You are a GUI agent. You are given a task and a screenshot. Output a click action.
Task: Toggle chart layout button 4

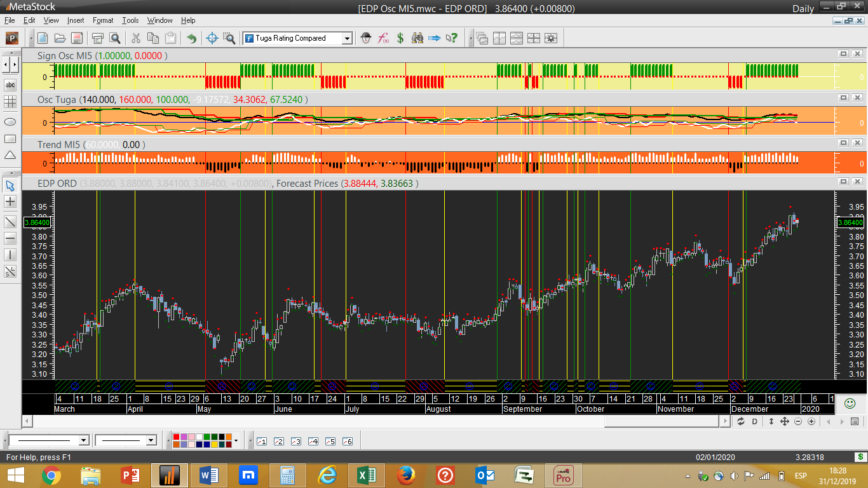[313, 441]
